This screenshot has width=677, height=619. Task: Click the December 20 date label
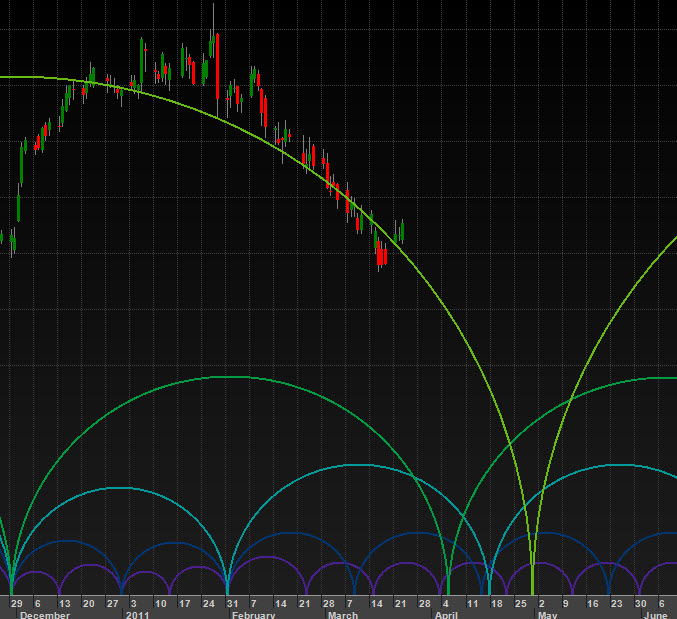click(89, 603)
